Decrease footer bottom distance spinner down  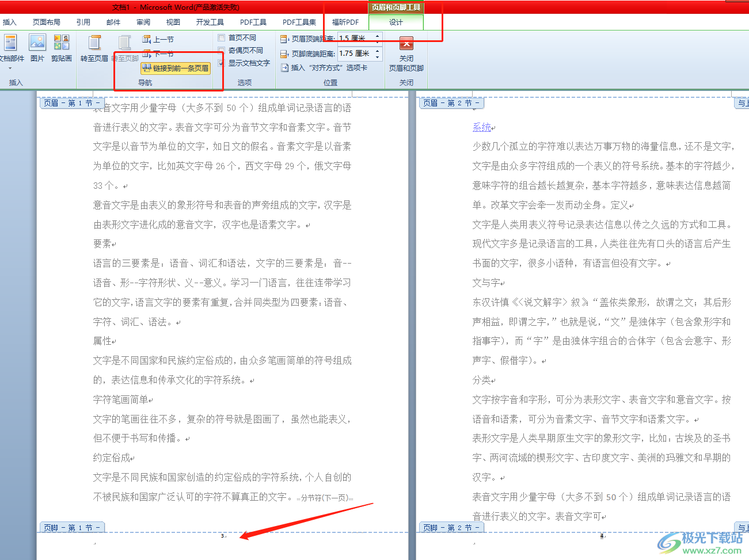point(378,56)
